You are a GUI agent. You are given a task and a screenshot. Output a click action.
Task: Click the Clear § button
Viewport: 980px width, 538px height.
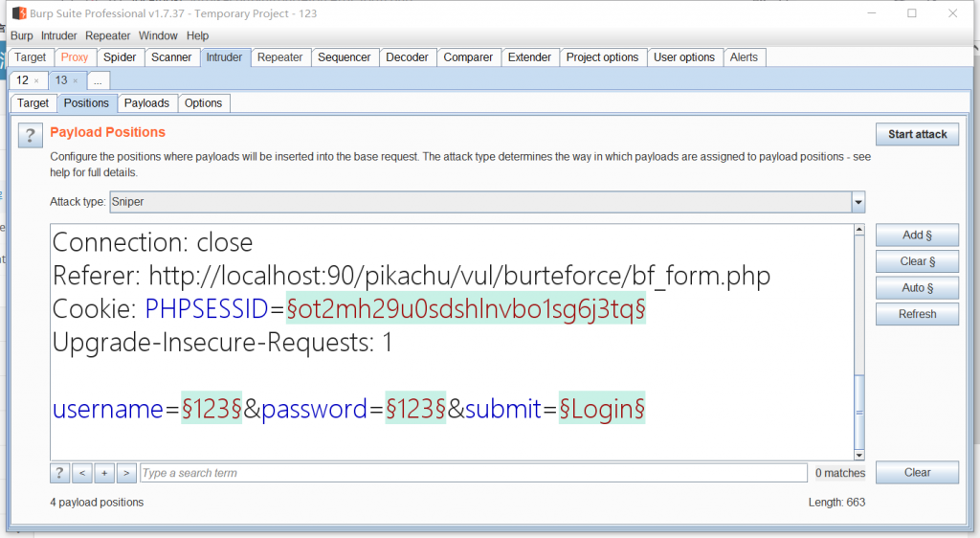tap(917, 261)
